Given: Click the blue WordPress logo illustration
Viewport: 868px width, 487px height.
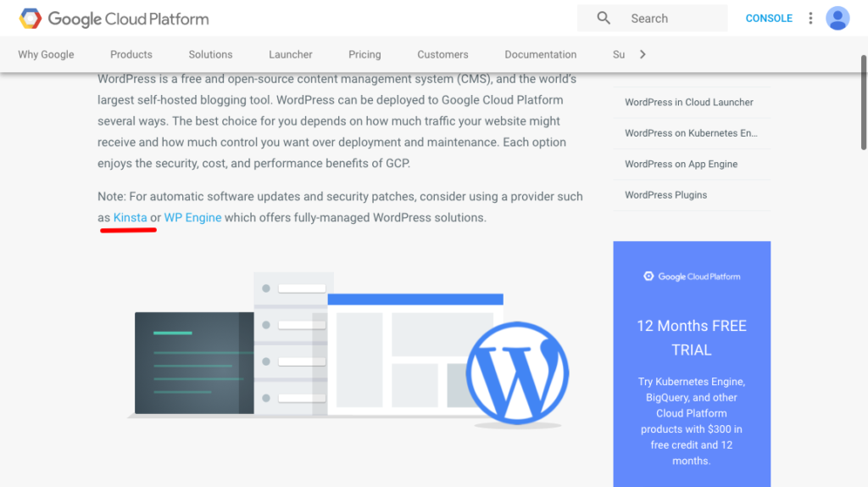Looking at the screenshot, I should [x=517, y=372].
